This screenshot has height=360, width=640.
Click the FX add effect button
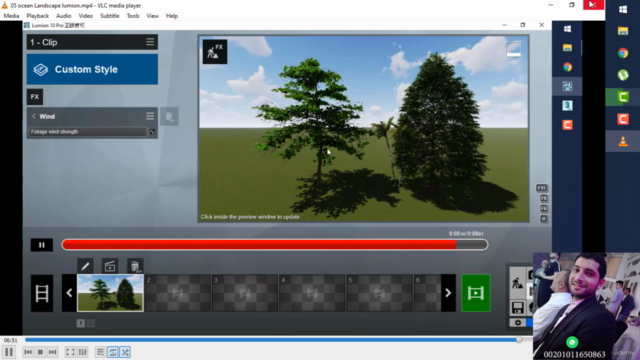pyautogui.click(x=35, y=97)
